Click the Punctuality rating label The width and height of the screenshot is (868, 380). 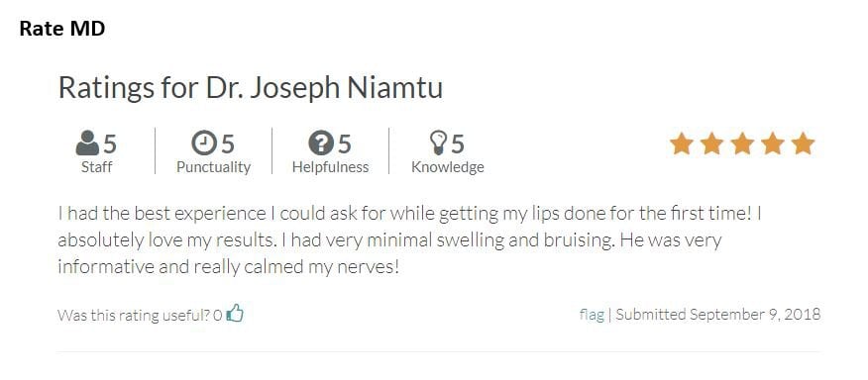tap(213, 167)
